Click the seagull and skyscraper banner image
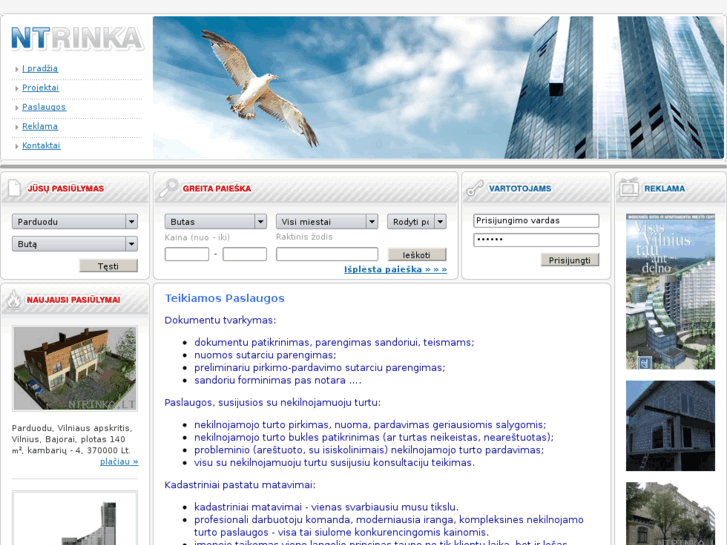Screen dimensions: 727x545 click(x=438, y=87)
